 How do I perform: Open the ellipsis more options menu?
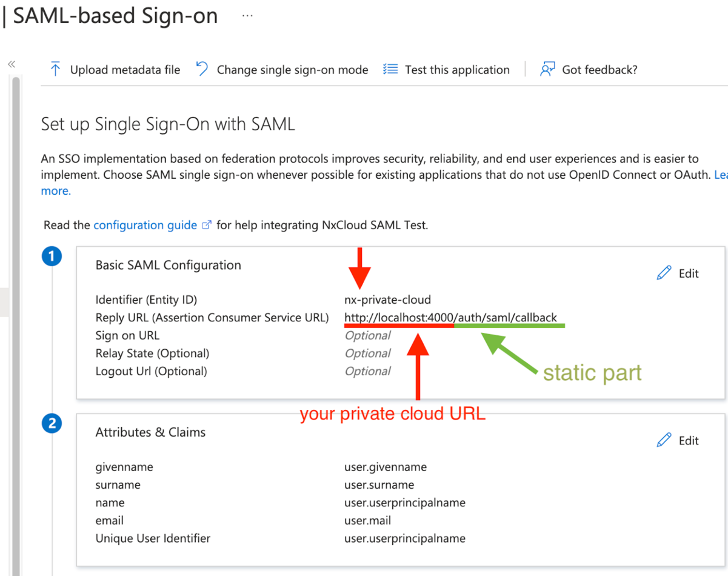pyautogui.click(x=247, y=16)
